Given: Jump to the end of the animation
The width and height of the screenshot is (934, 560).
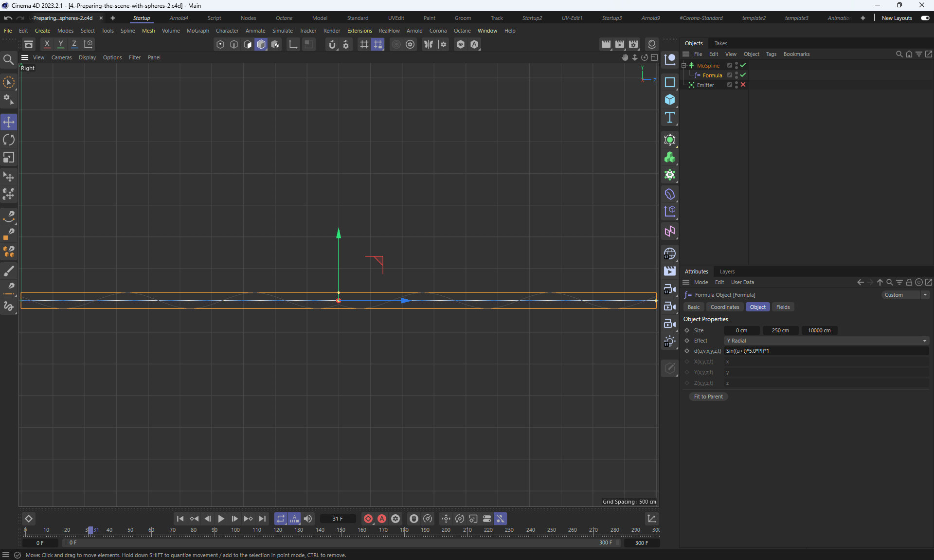Looking at the screenshot, I should point(263,519).
